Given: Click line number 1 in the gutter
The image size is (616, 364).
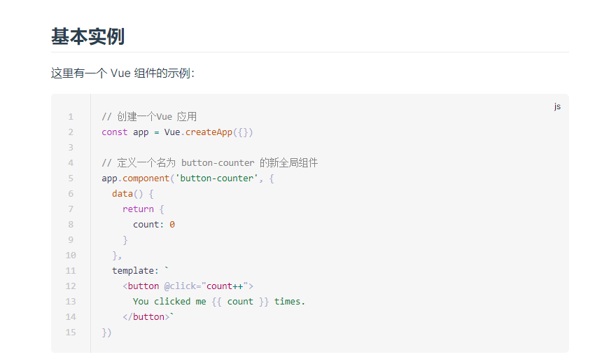Looking at the screenshot, I should coord(71,117).
